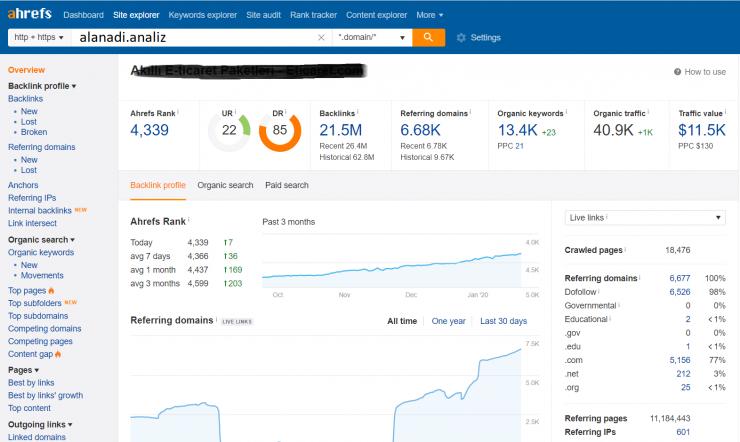Open Top subfolders in sidebar
This screenshot has height=442, width=740.
(35, 303)
